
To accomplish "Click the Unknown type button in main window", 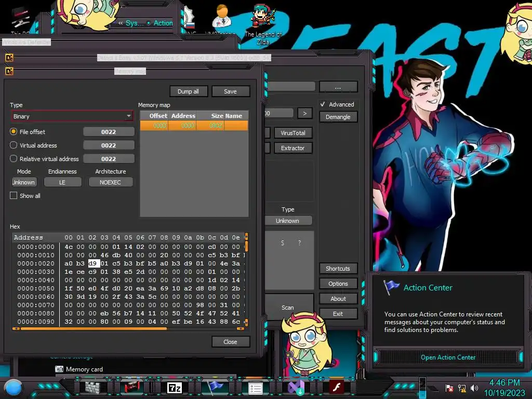I will (288, 221).
